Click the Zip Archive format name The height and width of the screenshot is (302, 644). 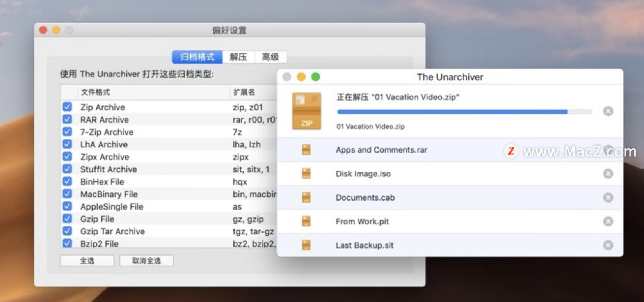pyautogui.click(x=103, y=107)
